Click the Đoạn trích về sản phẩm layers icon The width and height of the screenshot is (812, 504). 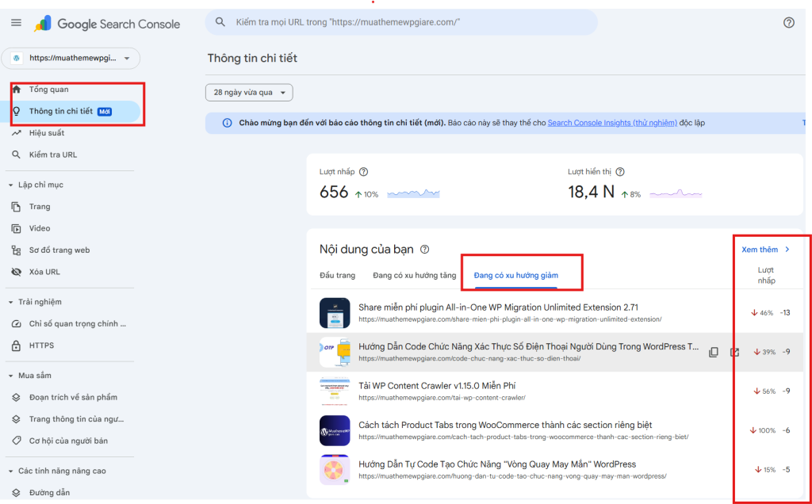(x=17, y=397)
